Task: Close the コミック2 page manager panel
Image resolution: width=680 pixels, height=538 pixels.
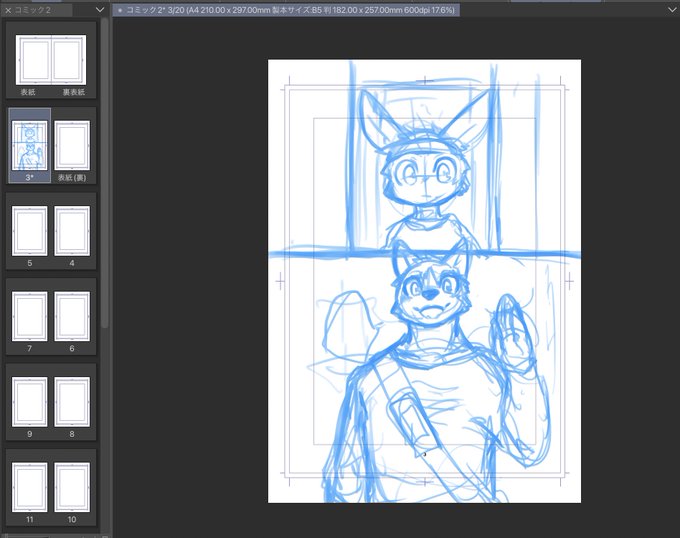Action: click(x=8, y=10)
